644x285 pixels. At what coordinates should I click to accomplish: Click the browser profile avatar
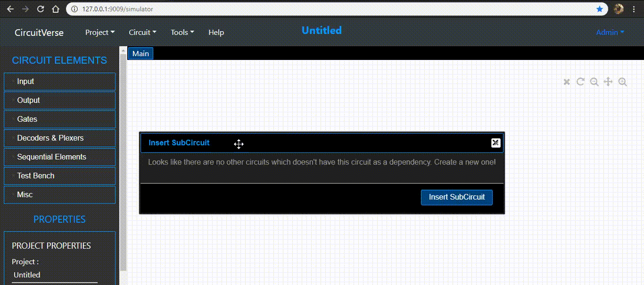click(618, 8)
